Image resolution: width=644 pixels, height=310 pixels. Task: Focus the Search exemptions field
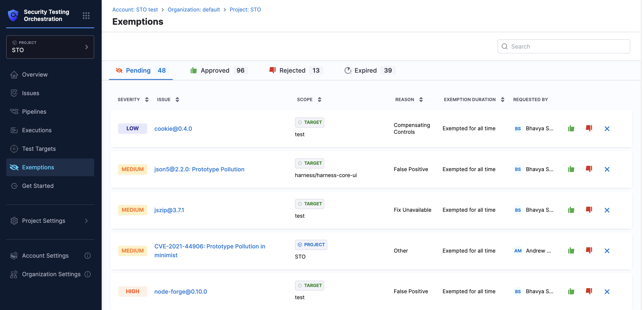click(567, 46)
